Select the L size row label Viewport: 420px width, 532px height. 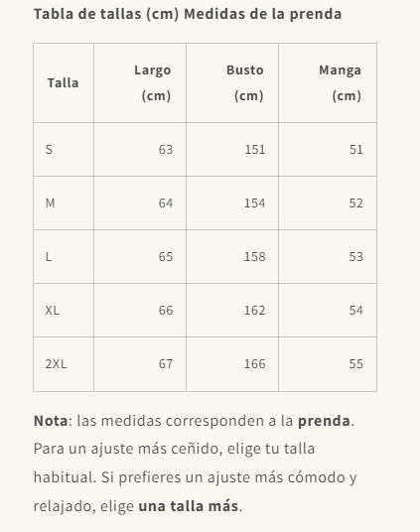64,256
